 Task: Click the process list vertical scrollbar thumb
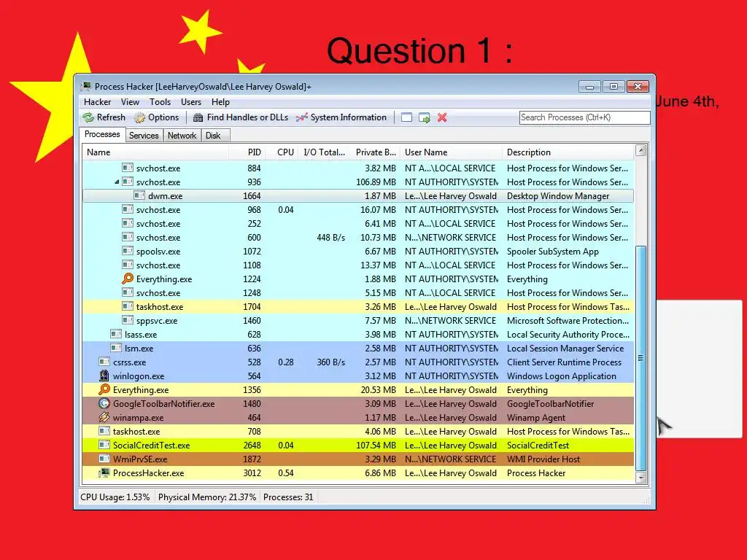[x=641, y=358]
